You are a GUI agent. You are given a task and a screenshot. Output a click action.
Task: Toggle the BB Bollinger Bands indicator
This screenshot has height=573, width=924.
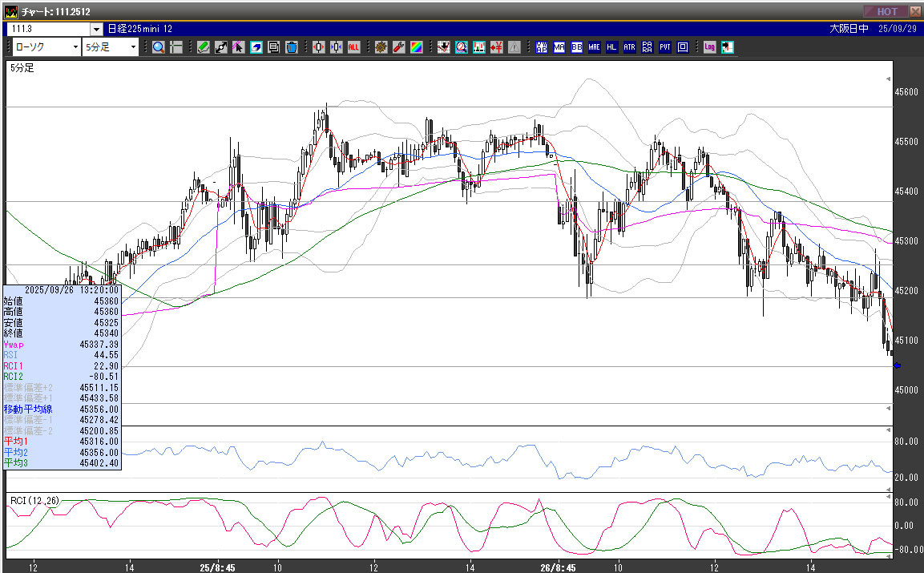tap(577, 47)
